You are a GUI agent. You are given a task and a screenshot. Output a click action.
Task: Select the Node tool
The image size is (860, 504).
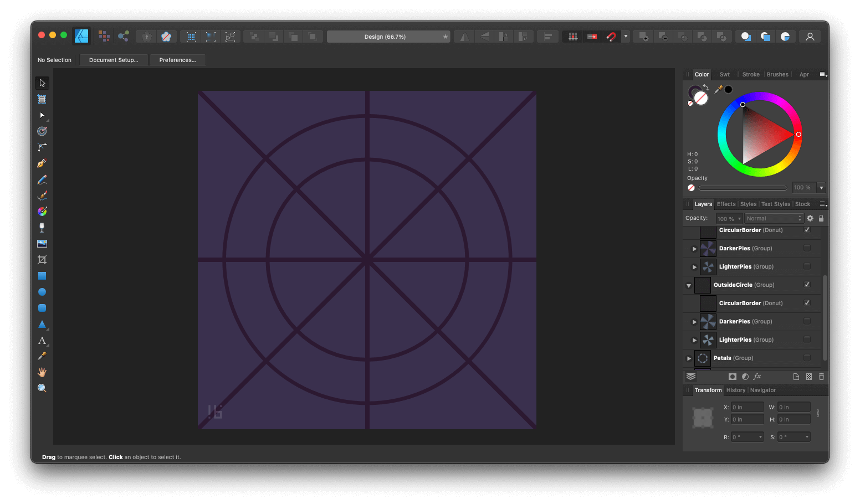pyautogui.click(x=42, y=115)
